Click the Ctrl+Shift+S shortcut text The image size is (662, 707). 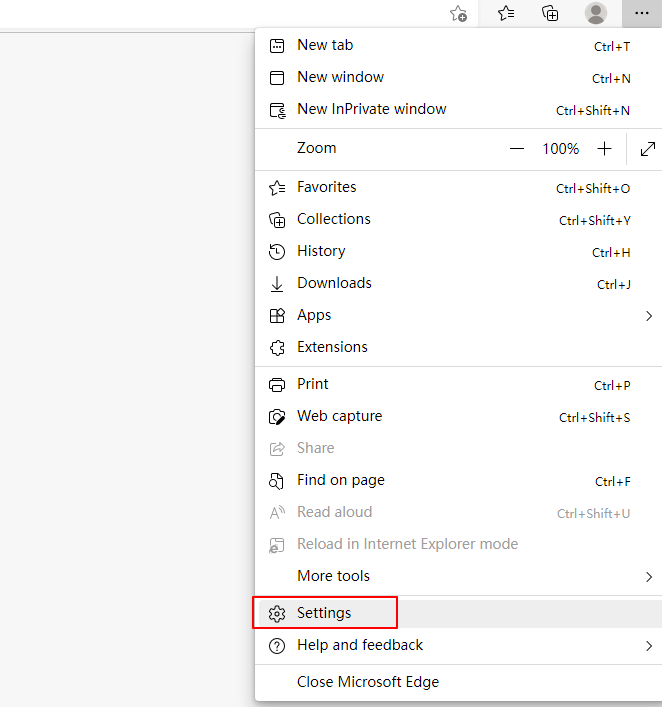pos(594,418)
